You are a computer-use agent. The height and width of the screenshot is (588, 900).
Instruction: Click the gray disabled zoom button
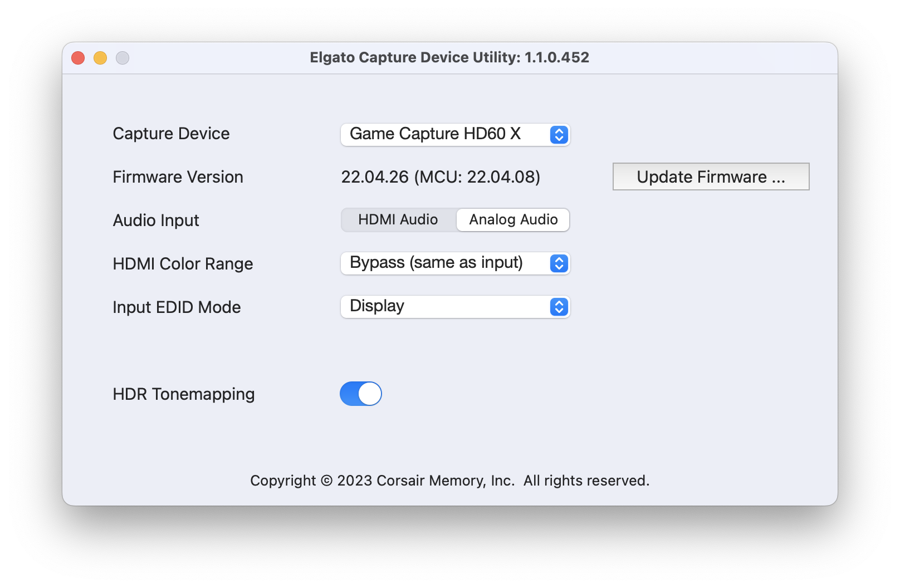click(x=123, y=58)
